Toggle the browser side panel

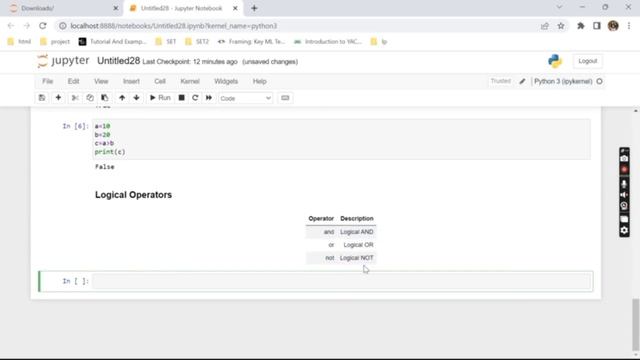pyautogui.click(x=597, y=26)
